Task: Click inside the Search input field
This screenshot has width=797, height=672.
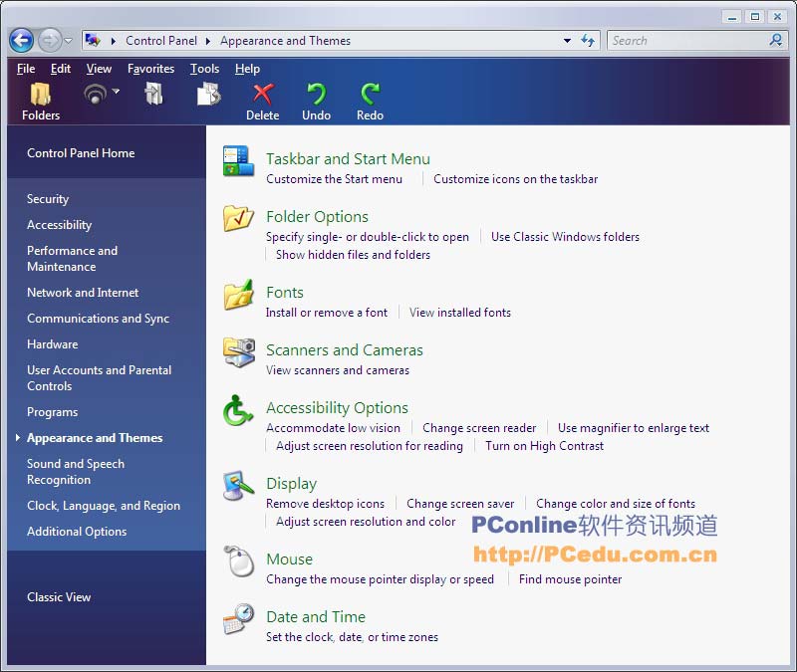Action: [688, 41]
